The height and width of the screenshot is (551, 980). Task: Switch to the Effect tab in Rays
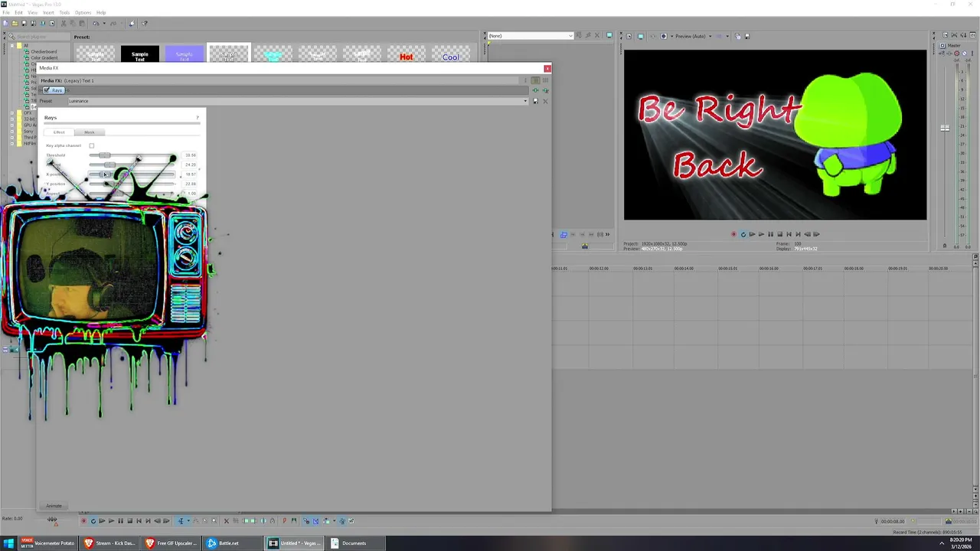click(59, 132)
